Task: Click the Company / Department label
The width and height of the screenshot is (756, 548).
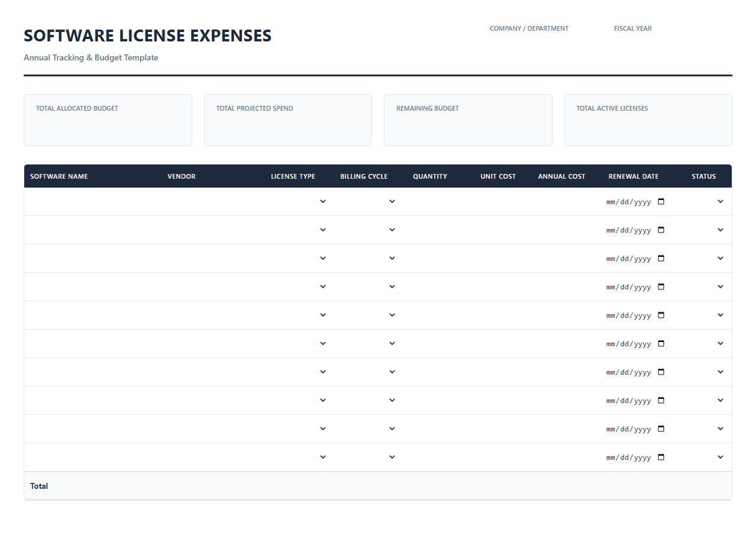Action: pyautogui.click(x=529, y=28)
